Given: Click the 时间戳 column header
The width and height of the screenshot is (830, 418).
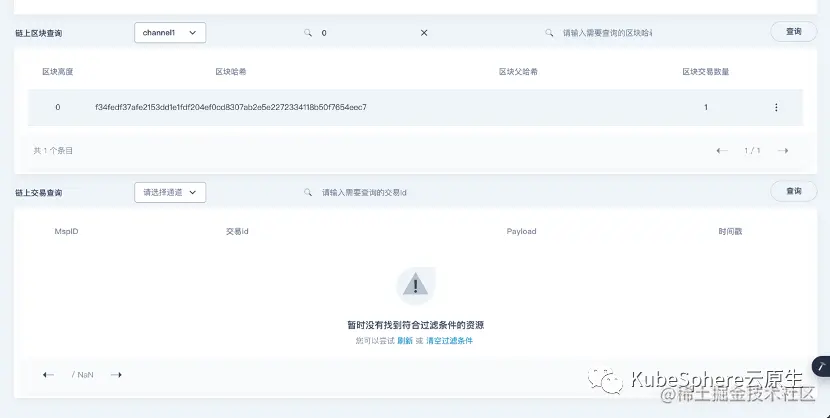Looking at the screenshot, I should click(x=730, y=232).
